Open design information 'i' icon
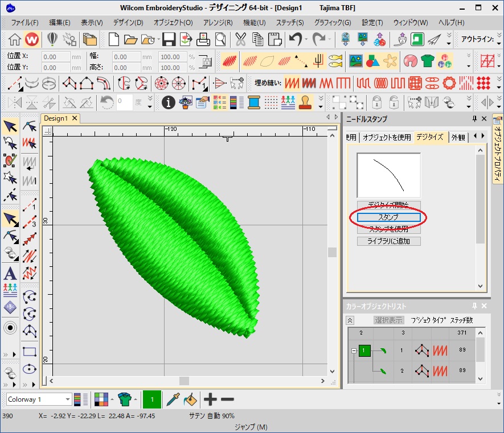The width and height of the screenshot is (504, 433). coord(168,102)
